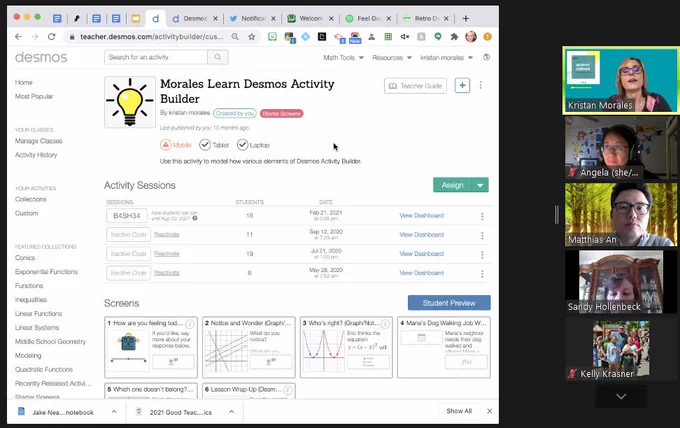Click Show All downloads

click(459, 411)
